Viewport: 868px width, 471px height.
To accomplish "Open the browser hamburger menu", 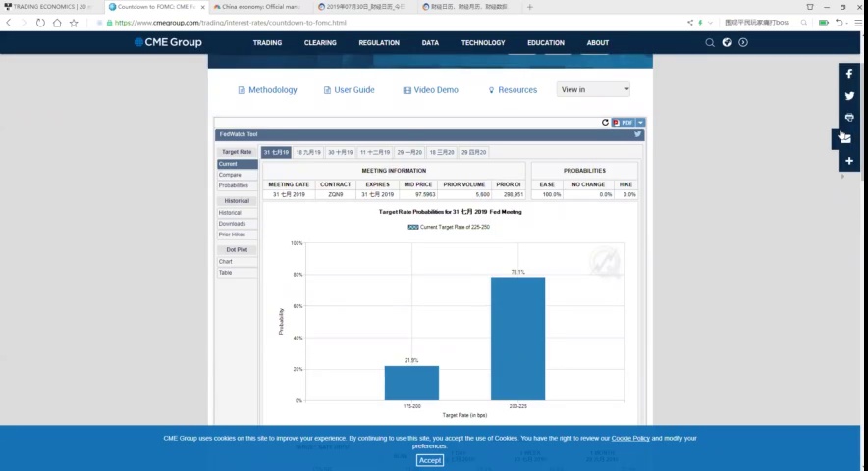I will [858, 23].
